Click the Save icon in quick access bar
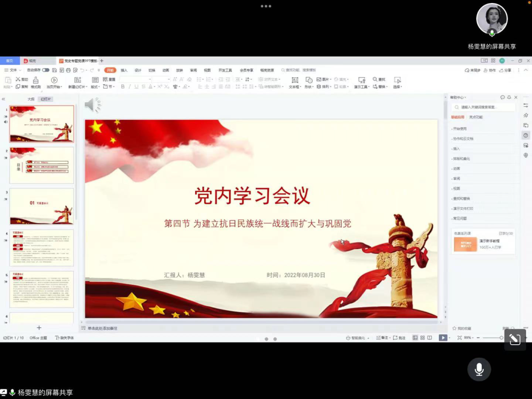This screenshot has width=532, height=399. point(54,70)
